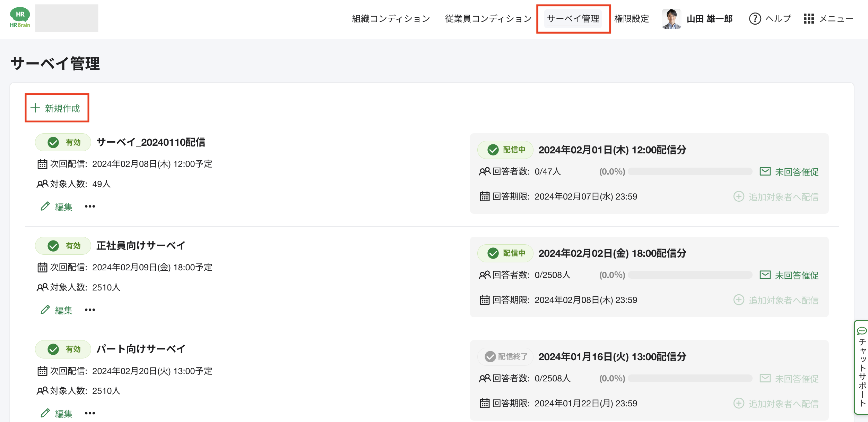868x422 pixels.
Task: Click 追加対象者へ配信 in 02月02日 card
Action: click(x=783, y=300)
